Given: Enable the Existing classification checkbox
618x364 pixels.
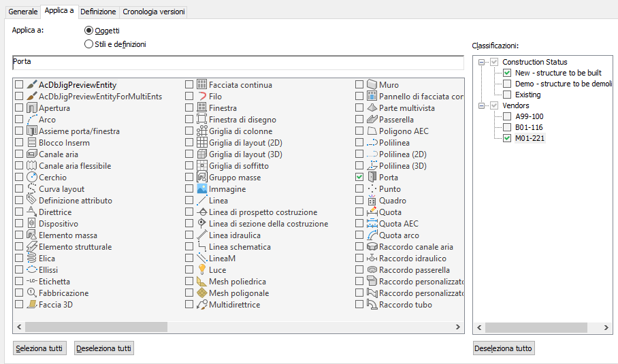Looking at the screenshot, I should click(x=507, y=95).
